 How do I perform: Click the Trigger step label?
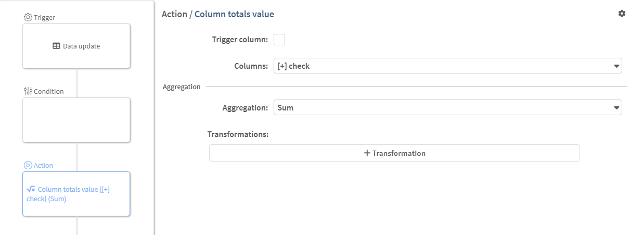[44, 17]
